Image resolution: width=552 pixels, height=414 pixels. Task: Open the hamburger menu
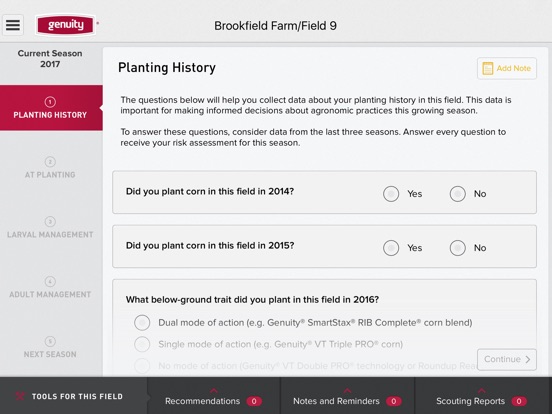(13, 25)
